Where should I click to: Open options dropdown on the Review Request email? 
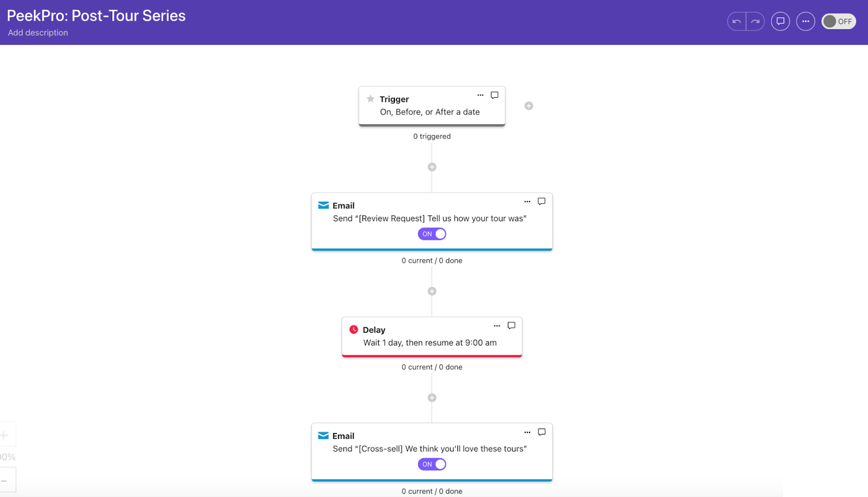click(x=527, y=201)
